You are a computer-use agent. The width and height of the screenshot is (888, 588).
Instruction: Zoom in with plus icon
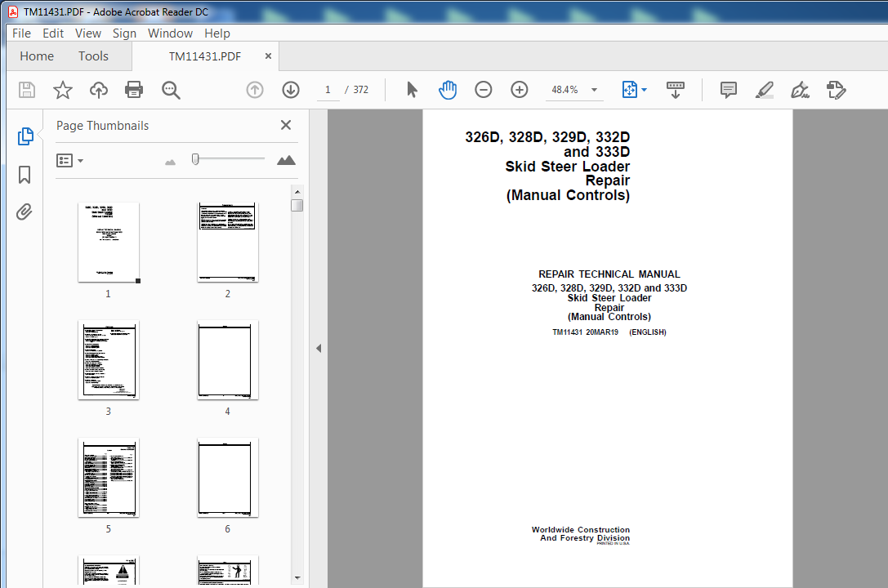coord(520,89)
